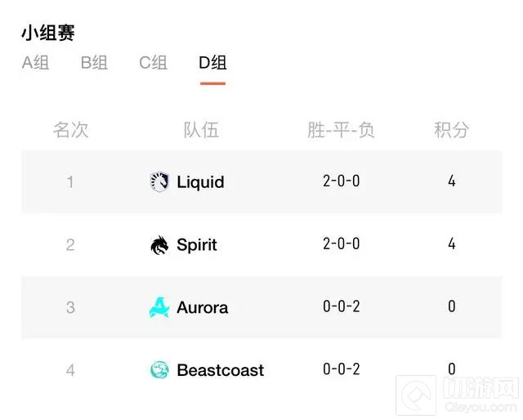Click the 队伍 team column header

201,130
